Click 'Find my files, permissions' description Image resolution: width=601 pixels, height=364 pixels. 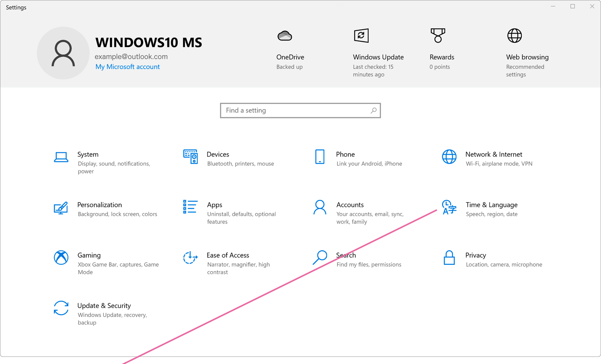(369, 264)
